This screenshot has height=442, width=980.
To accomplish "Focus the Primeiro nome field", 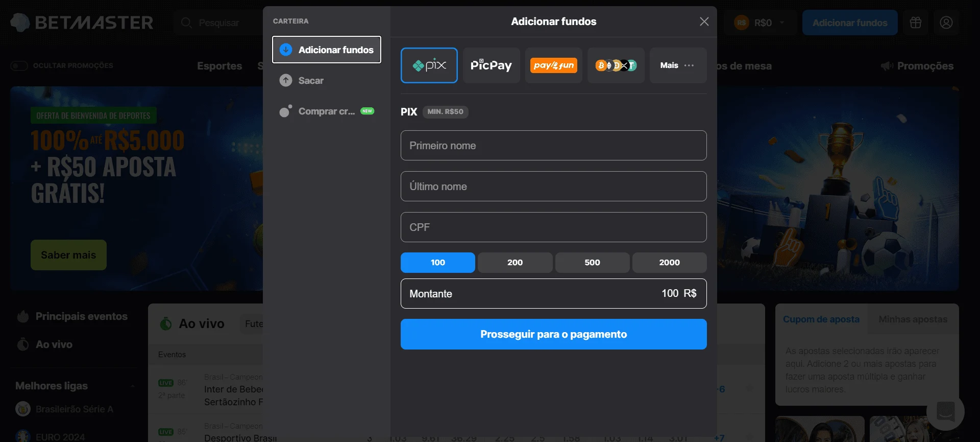I will (x=553, y=146).
